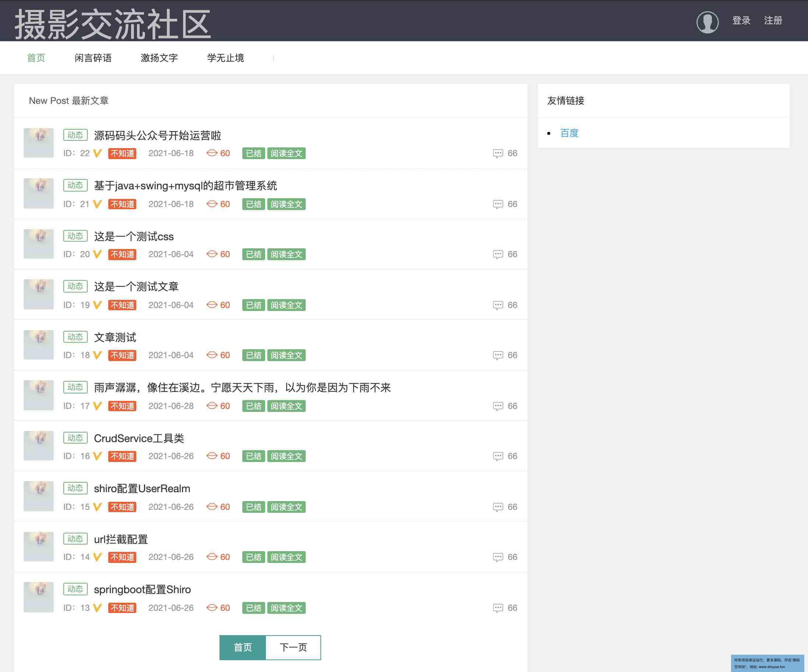Click author thumbnail of post ID 13
Viewport: 808px width, 672px height.
click(x=38, y=597)
